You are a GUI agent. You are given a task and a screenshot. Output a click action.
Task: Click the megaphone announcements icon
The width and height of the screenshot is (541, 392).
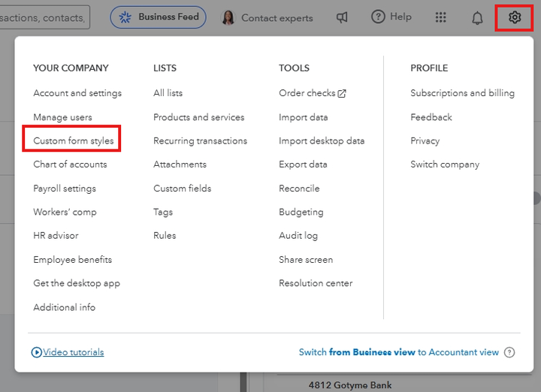pyautogui.click(x=342, y=17)
